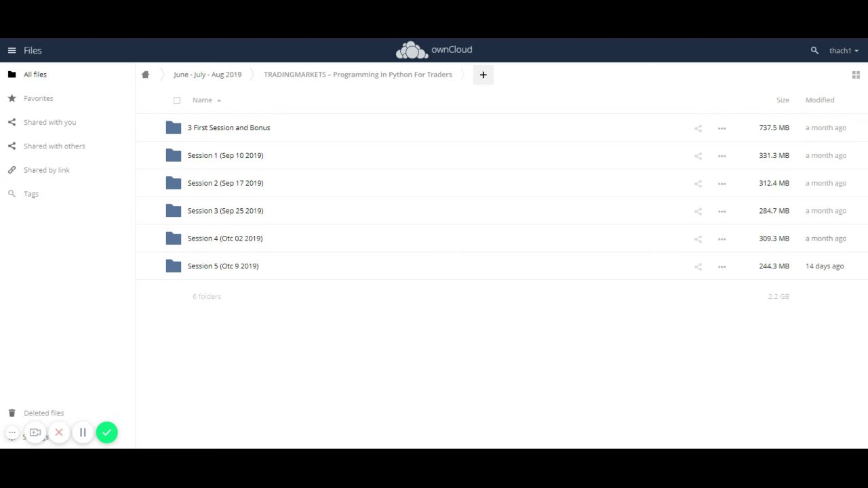This screenshot has height=488, width=868.
Task: Open 3 First Session and Bonus folder name
Action: point(229,127)
